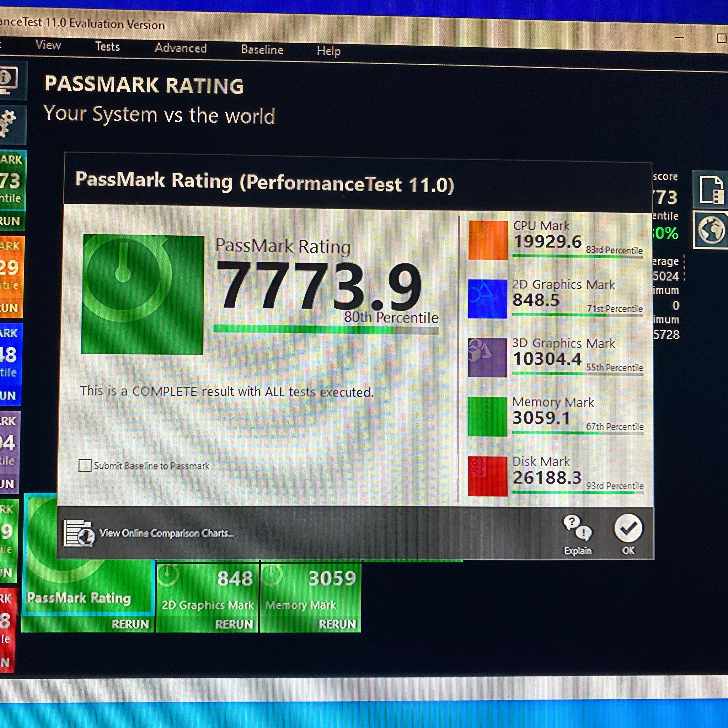
Task: Click the red Disk Mark icon
Action: click(488, 476)
